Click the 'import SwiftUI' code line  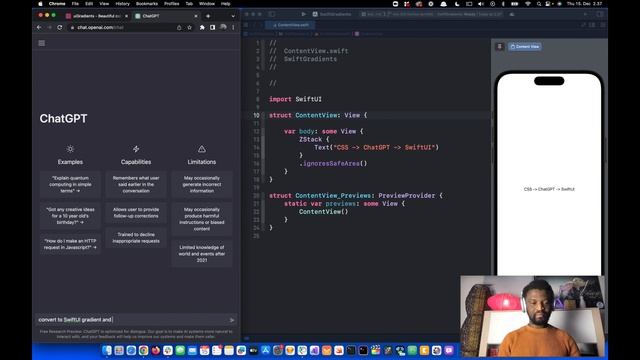coord(295,99)
